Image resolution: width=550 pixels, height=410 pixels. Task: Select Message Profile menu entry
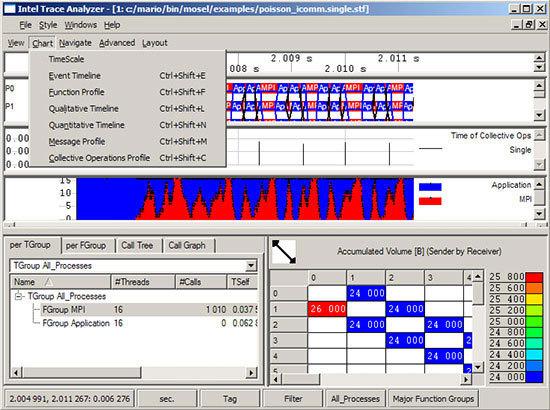128,141
